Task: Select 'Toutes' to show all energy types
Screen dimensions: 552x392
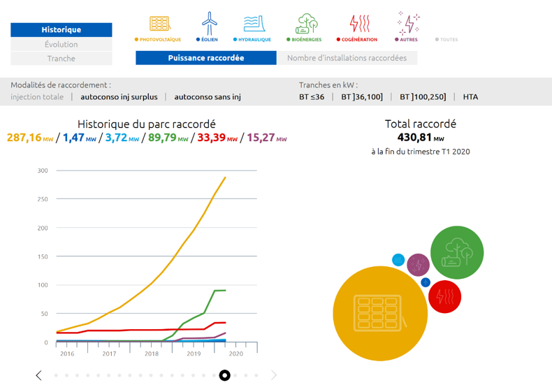Action: click(447, 40)
